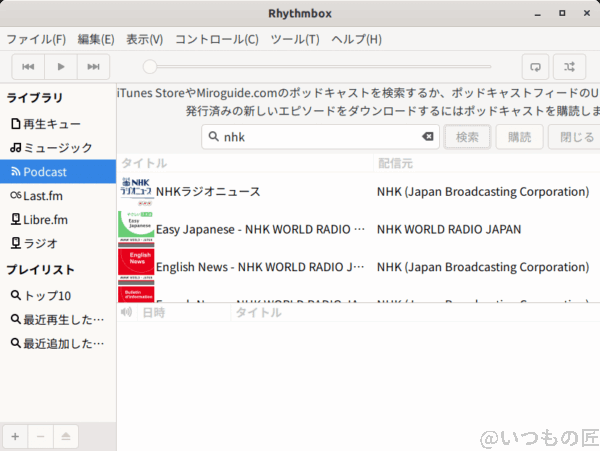Open the コントロール(C) menu
This screenshot has height=451, width=600.
point(217,39)
